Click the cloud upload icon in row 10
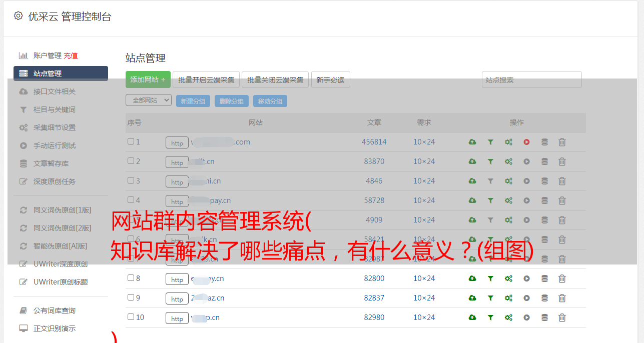 point(472,317)
